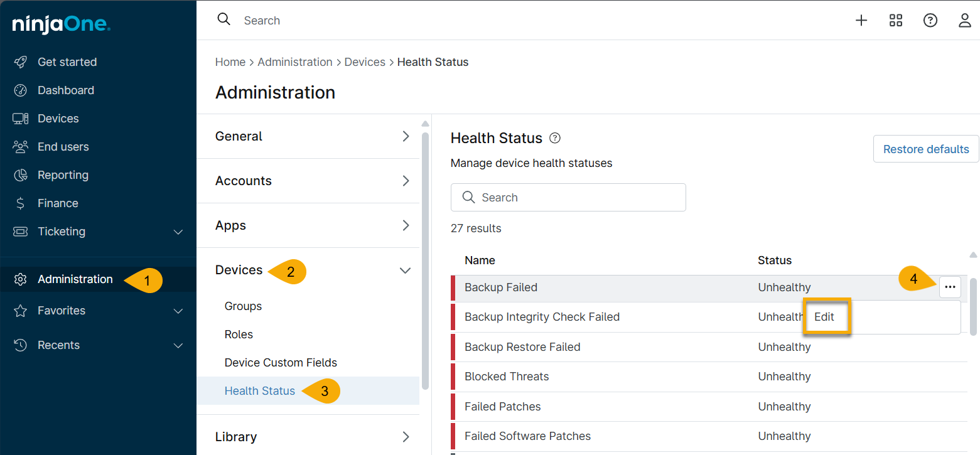Expand the Ticketing section
The height and width of the screenshot is (455, 980).
pos(178,231)
